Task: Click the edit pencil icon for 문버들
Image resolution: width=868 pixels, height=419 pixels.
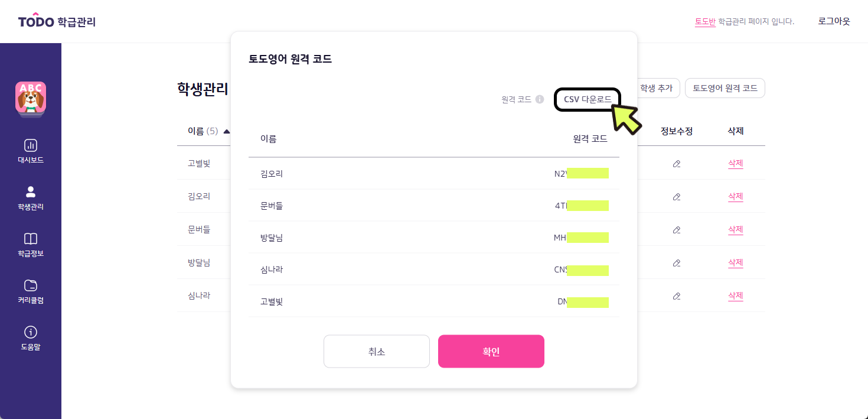Action: [677, 230]
